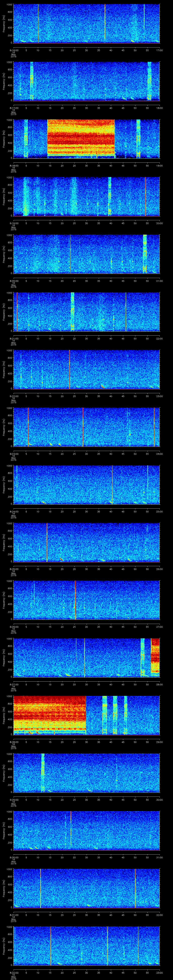Click the "8:29:00" start time label
This screenshot has height=980, width=173.
click(x=14, y=800)
